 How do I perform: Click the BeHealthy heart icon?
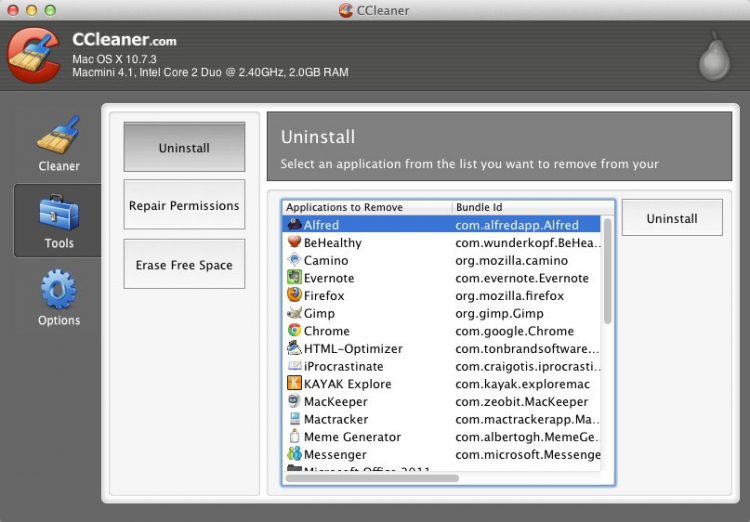tap(294, 243)
